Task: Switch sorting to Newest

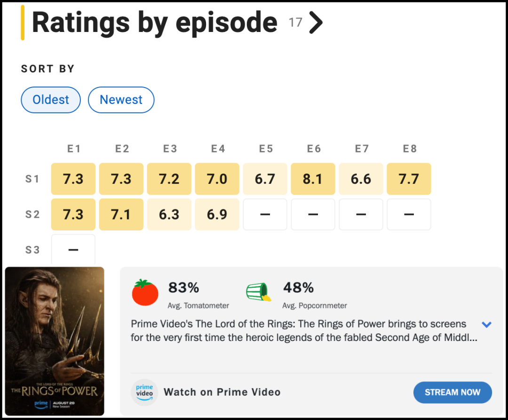Action: pos(121,100)
